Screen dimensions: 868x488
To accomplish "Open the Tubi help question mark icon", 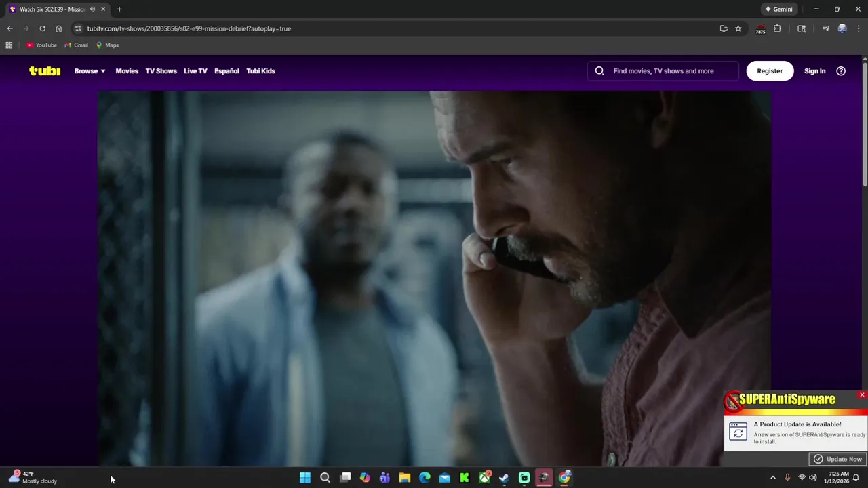I will pyautogui.click(x=841, y=71).
